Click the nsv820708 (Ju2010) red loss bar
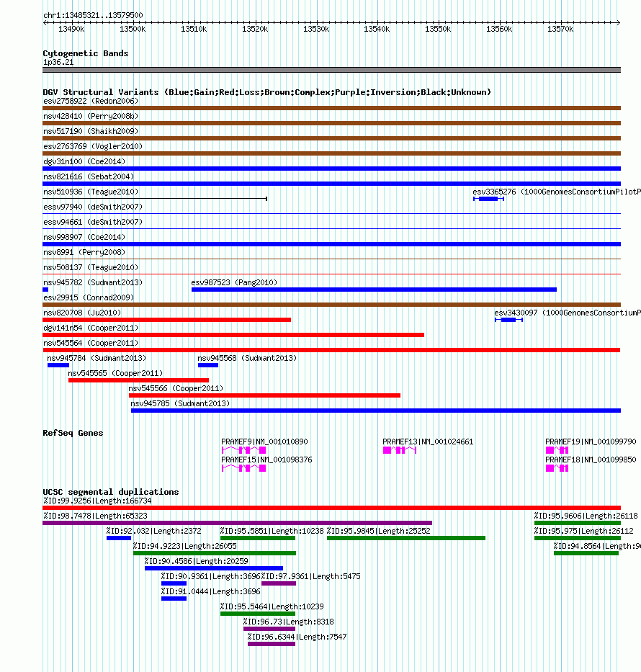 [166, 320]
